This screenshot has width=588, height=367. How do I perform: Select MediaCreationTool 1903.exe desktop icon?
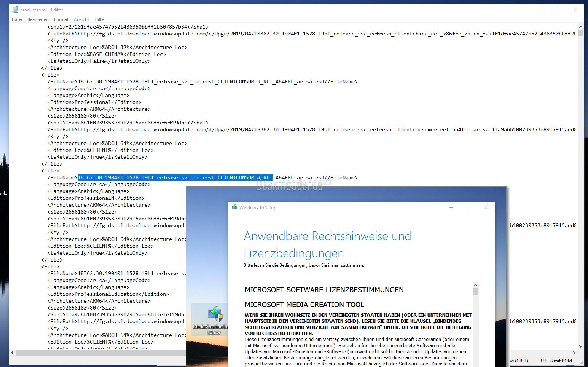pos(210,320)
